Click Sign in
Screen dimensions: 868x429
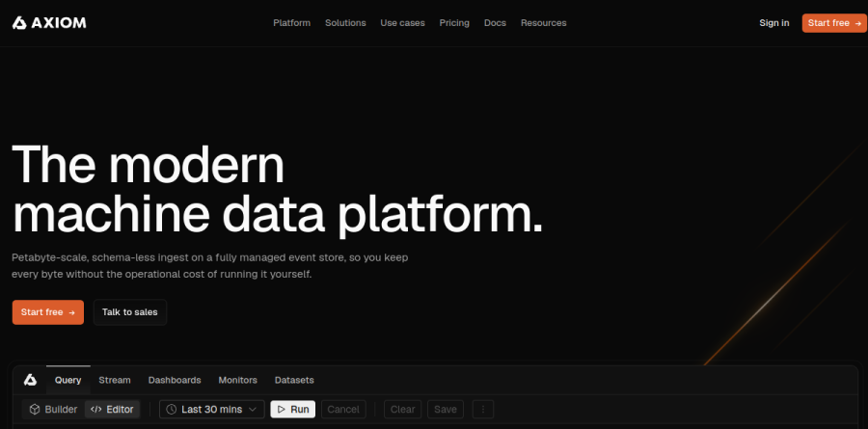(774, 23)
